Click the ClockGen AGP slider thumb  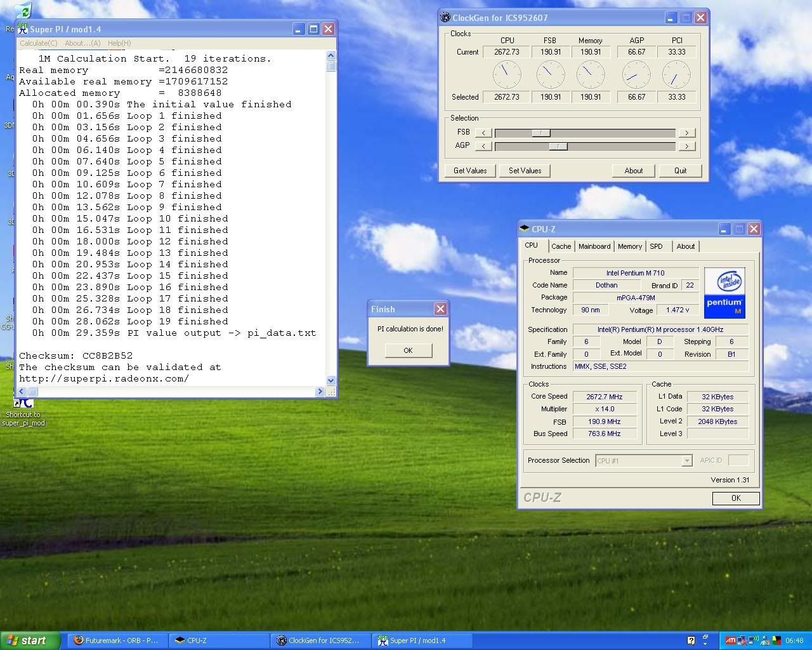558,146
